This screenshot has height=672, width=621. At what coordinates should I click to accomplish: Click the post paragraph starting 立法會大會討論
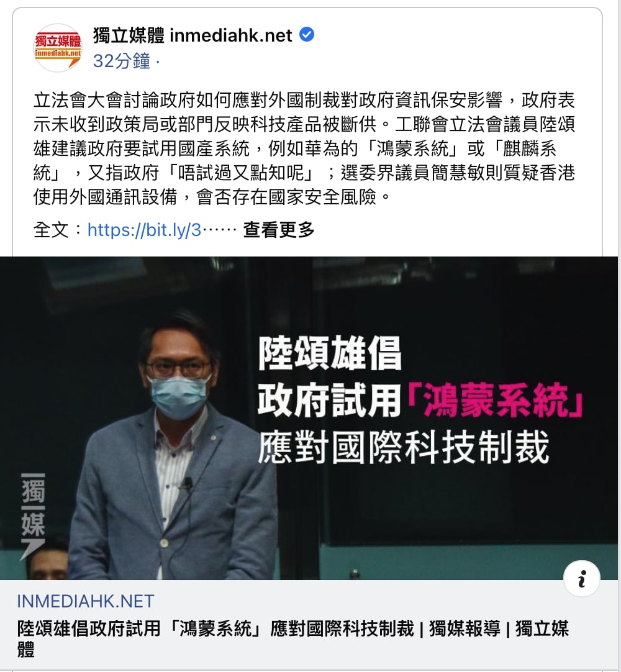coord(304,148)
